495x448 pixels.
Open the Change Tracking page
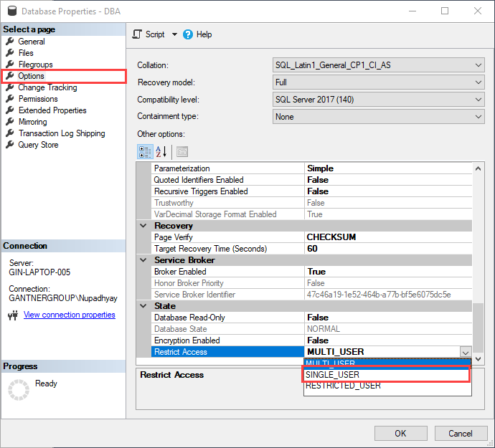[x=47, y=87]
